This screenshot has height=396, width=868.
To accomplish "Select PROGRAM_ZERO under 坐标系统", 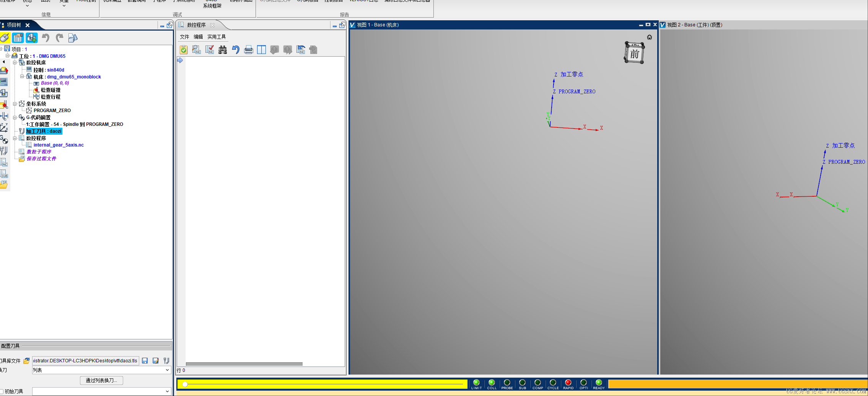I will tap(52, 111).
